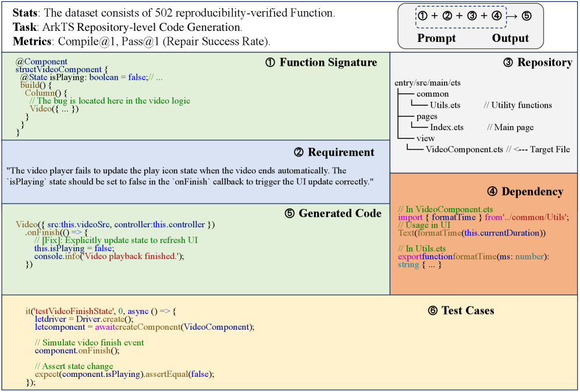The width and height of the screenshot is (580, 392).
Task: Click the circled 2 beside Requirement heading
Action: coord(299,153)
